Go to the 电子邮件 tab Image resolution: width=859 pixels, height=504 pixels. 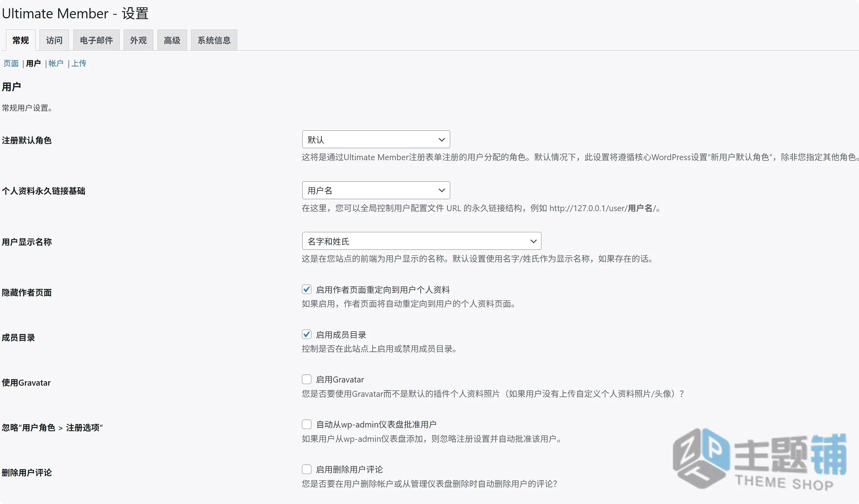tap(96, 40)
